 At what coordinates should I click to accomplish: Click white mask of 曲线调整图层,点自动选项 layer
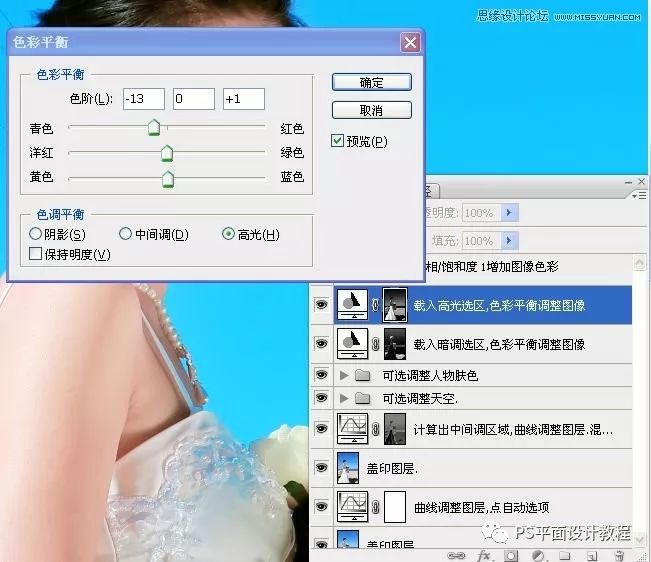[x=395, y=506]
